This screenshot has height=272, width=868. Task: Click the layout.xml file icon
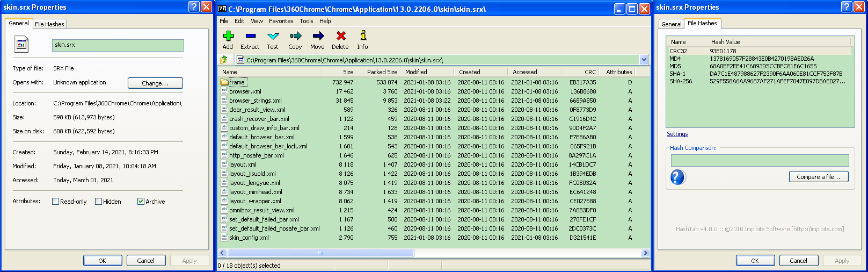[x=224, y=164]
